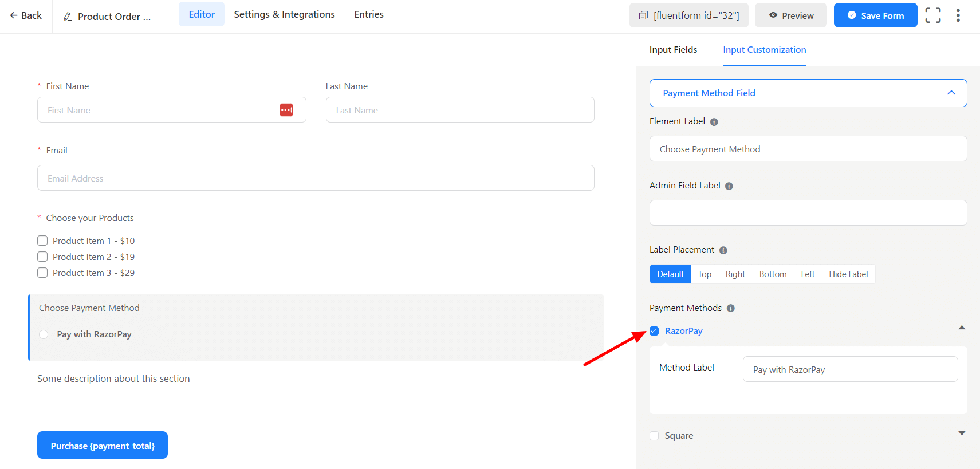Image resolution: width=980 pixels, height=469 pixels.
Task: Click info icon beside Payment Methods
Action: tap(730, 308)
